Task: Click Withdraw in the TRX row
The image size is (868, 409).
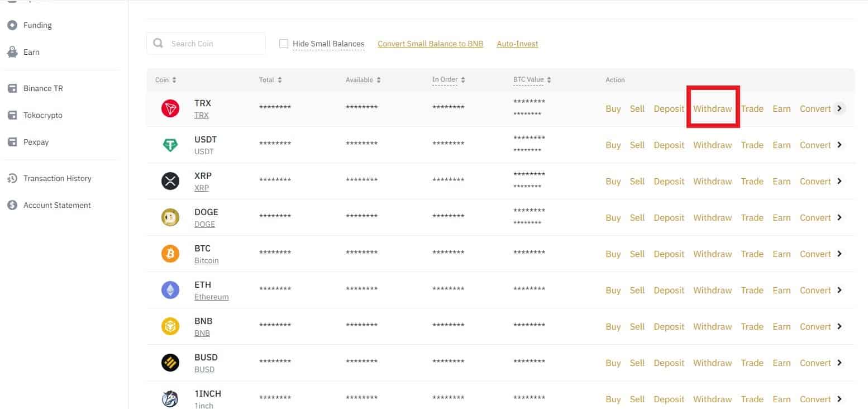Action: (x=712, y=108)
